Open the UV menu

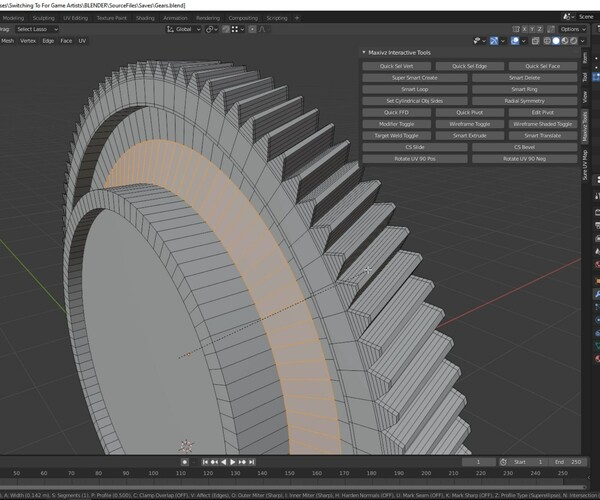click(82, 41)
